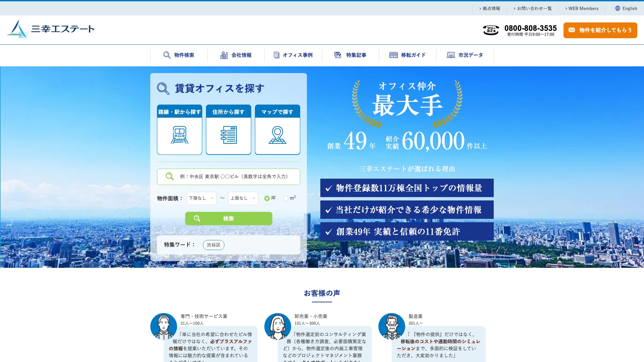Select the 渋谷区 feature keyword tag
This screenshot has height=362, width=644.
214,245
